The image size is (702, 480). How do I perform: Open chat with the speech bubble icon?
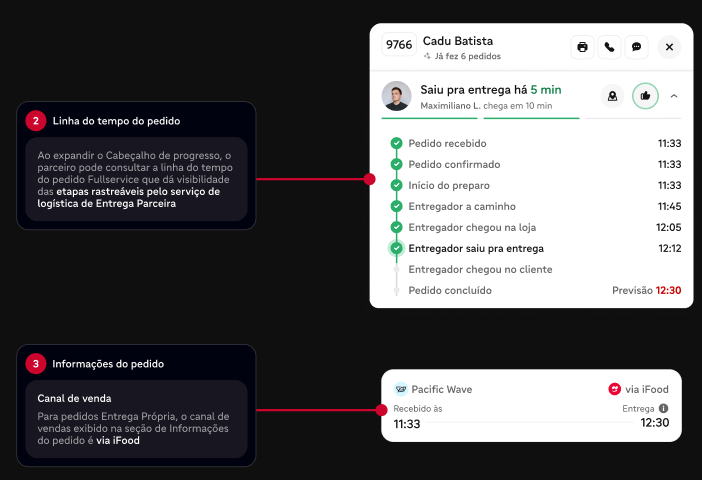click(636, 47)
